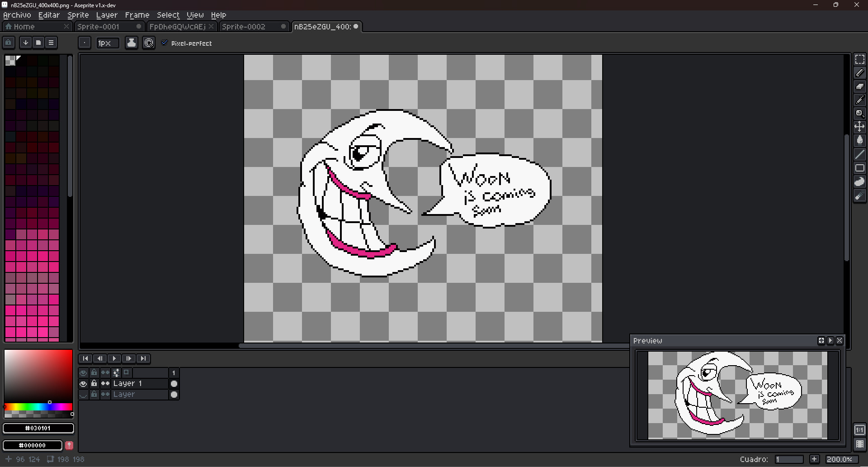Viewport: 868px width, 467px height.
Task: Play the animation in the timeline
Action: pos(114,358)
